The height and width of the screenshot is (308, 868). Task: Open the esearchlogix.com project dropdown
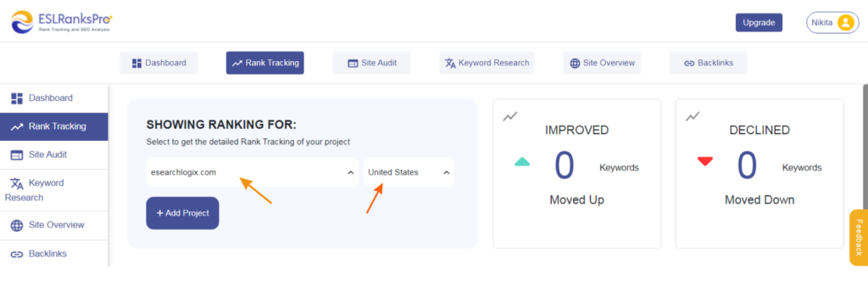pyautogui.click(x=252, y=172)
